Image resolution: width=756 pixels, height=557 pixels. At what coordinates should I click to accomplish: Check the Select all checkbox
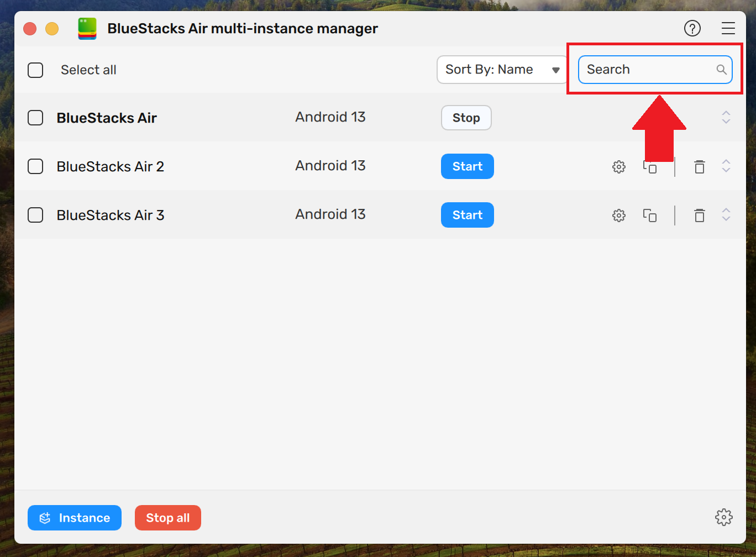click(35, 70)
